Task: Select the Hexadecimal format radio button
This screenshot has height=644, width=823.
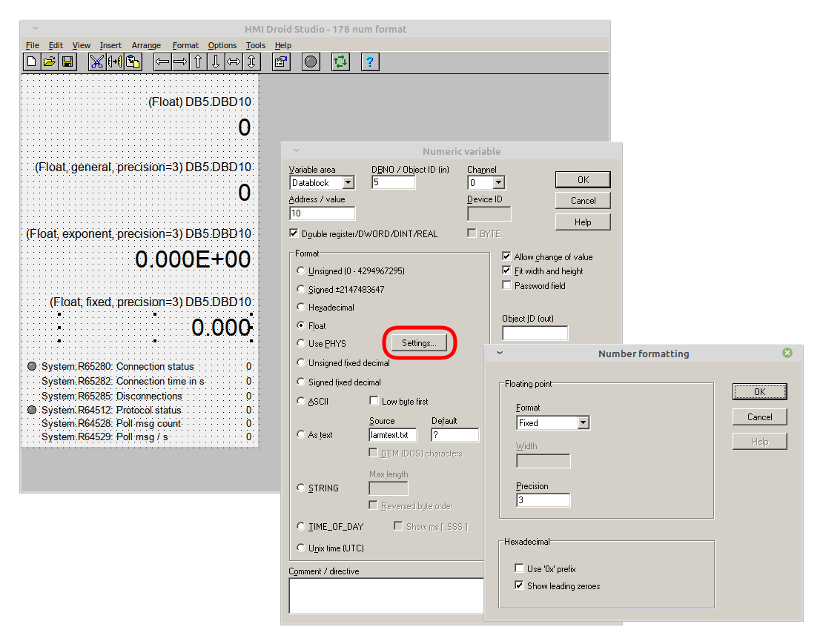Action: pyautogui.click(x=301, y=307)
